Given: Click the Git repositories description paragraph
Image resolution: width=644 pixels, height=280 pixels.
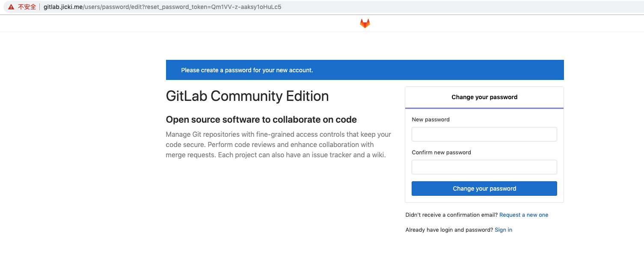Looking at the screenshot, I should click(278, 144).
